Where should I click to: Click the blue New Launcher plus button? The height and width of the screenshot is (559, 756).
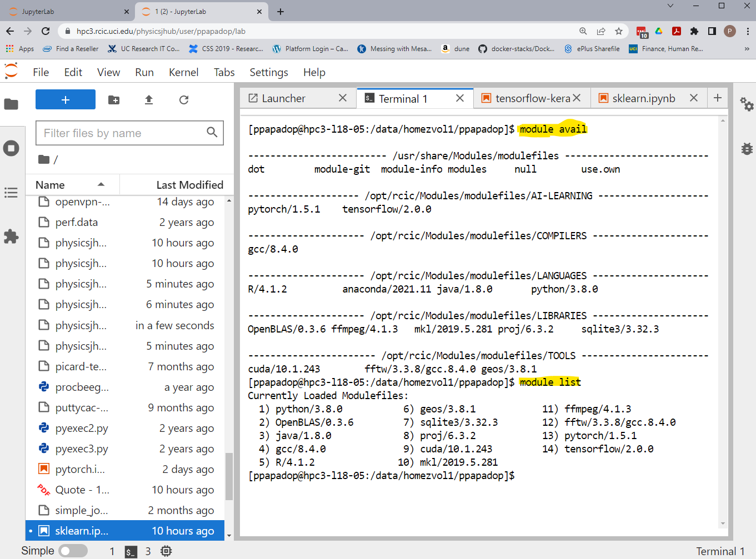click(x=66, y=99)
